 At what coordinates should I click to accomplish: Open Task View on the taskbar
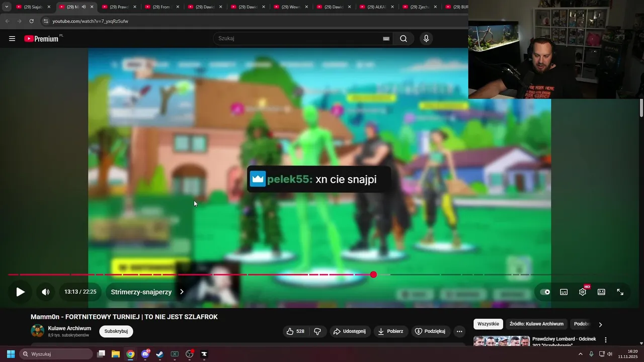(101, 354)
